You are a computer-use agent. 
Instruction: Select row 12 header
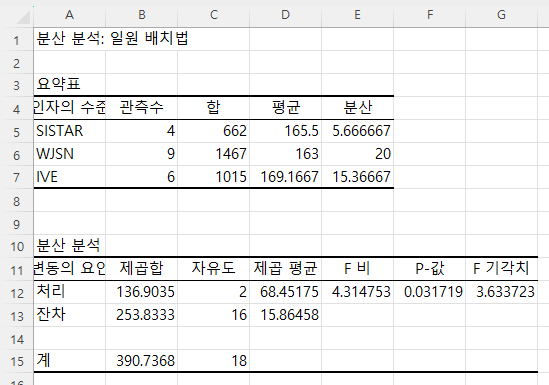(x=17, y=292)
